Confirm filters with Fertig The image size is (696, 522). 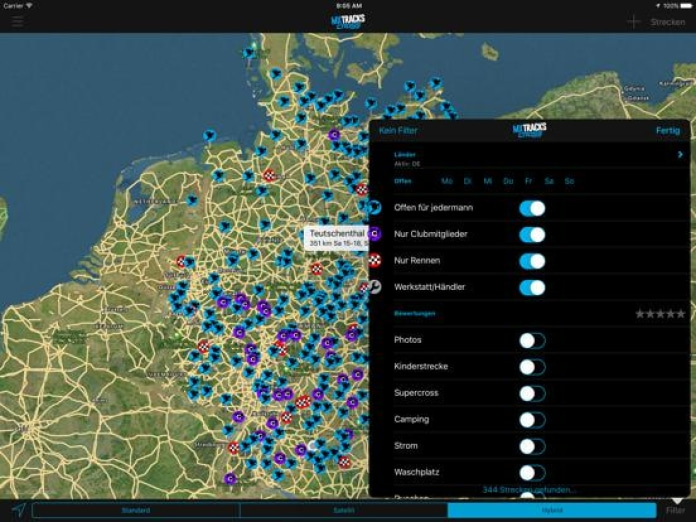point(668,130)
